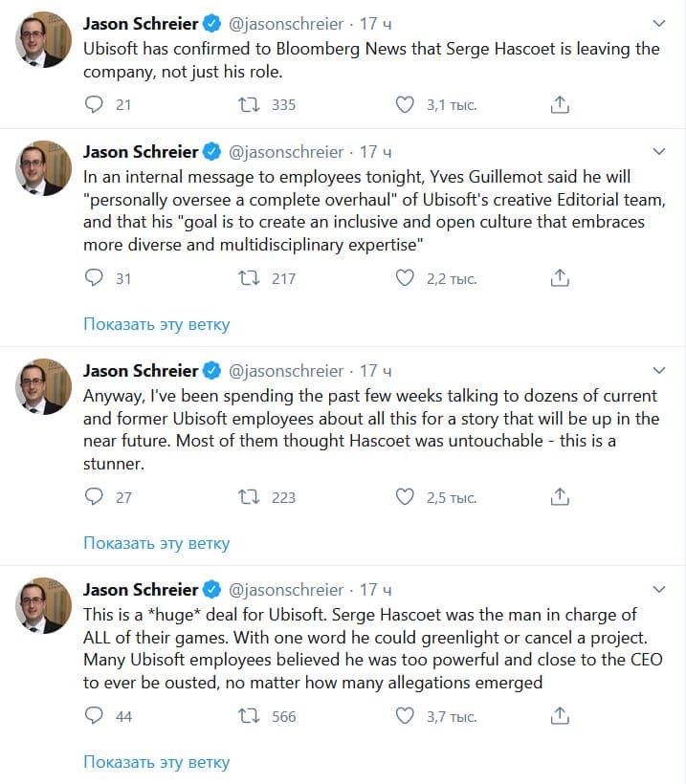
Task: Share the *huge* deal for Ubisoft tweet
Action: (x=561, y=715)
